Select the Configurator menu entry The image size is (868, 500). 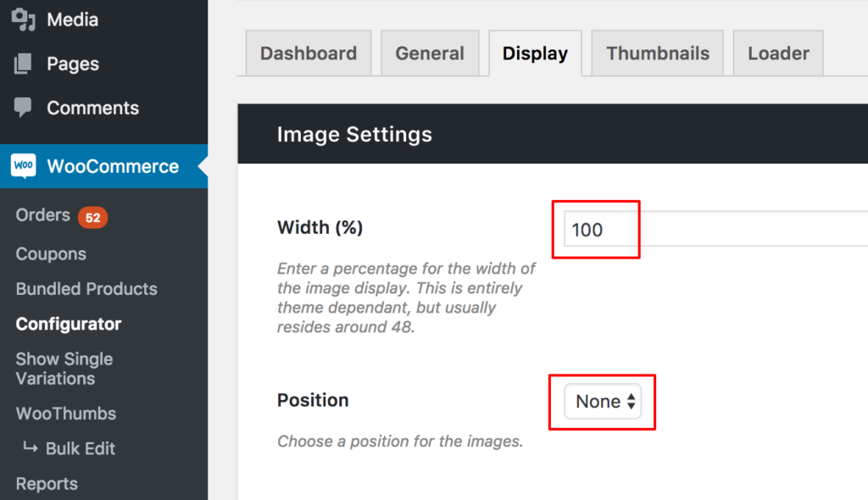(68, 324)
